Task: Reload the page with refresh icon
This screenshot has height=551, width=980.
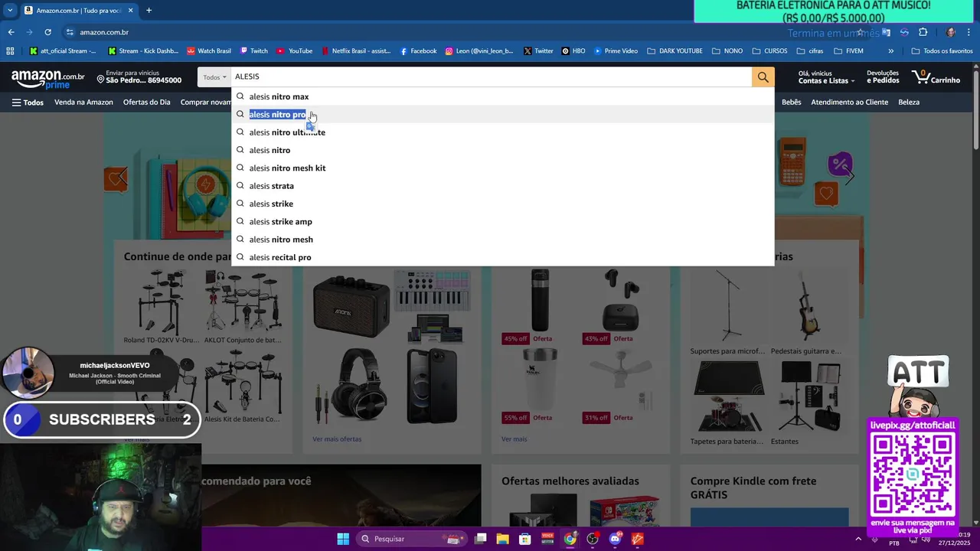Action: 48,32
